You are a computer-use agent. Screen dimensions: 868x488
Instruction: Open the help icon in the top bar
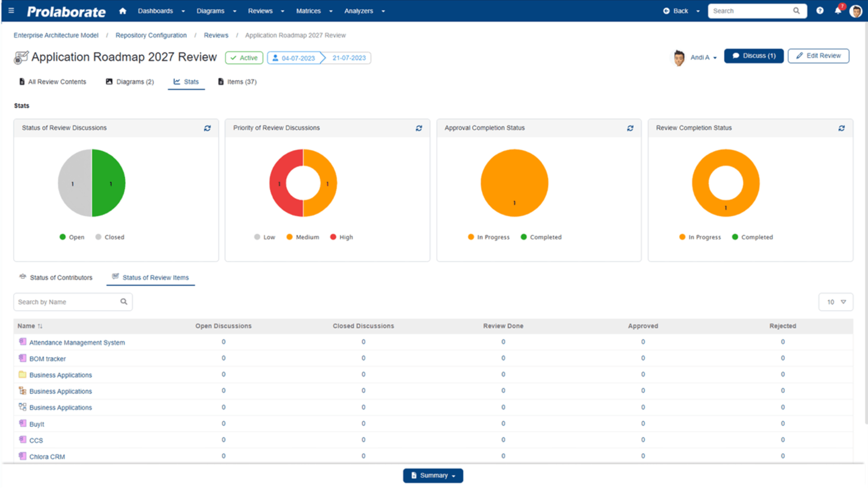[x=820, y=10]
